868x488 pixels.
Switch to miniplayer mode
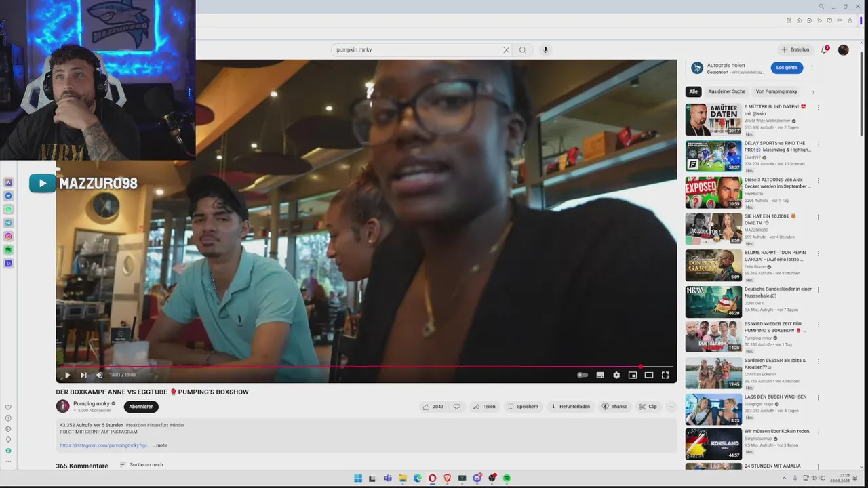[633, 375]
